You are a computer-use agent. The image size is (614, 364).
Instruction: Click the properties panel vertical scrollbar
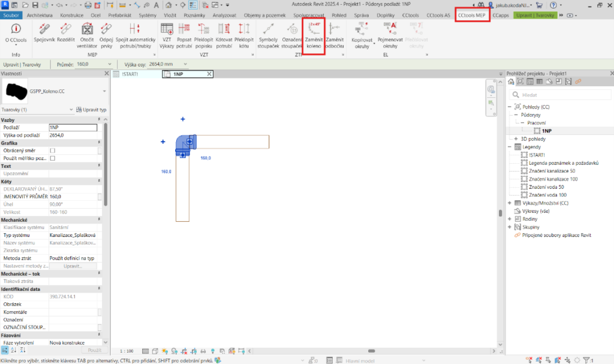tap(106, 166)
